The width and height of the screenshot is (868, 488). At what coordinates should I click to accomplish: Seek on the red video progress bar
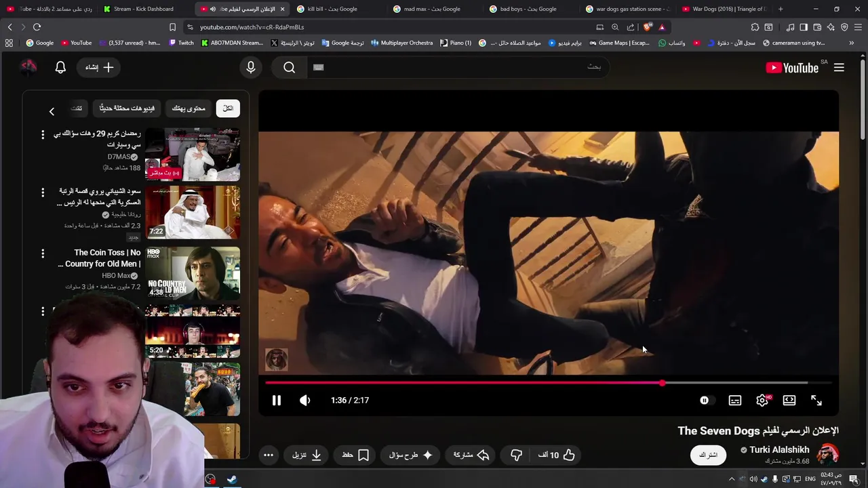pos(463,383)
